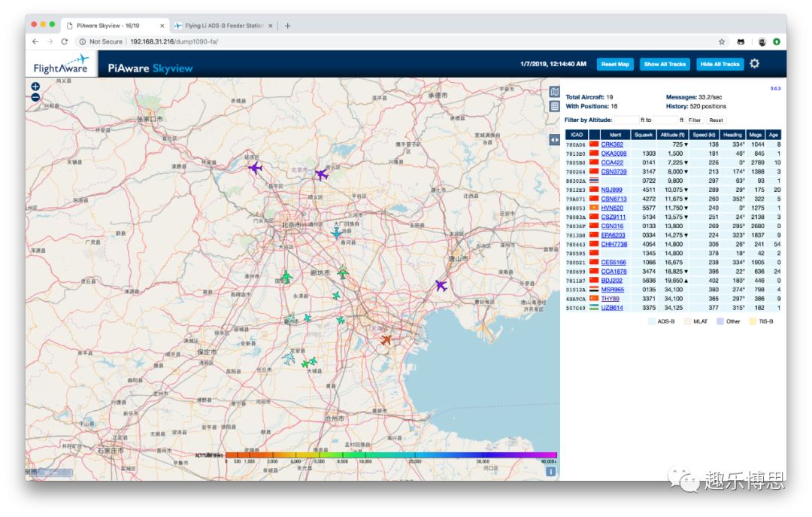The width and height of the screenshot is (812, 517).
Task: Apply the altitude Filter button
Action: (x=695, y=120)
